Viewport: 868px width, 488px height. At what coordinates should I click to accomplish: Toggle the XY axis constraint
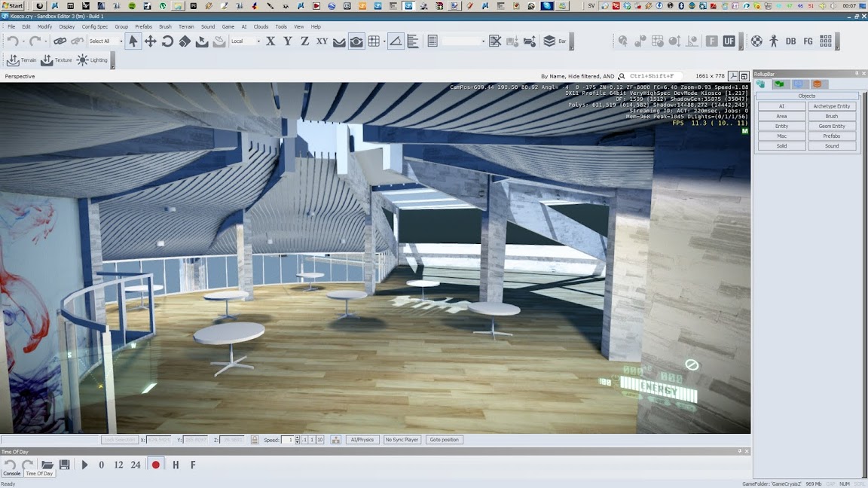(x=322, y=41)
